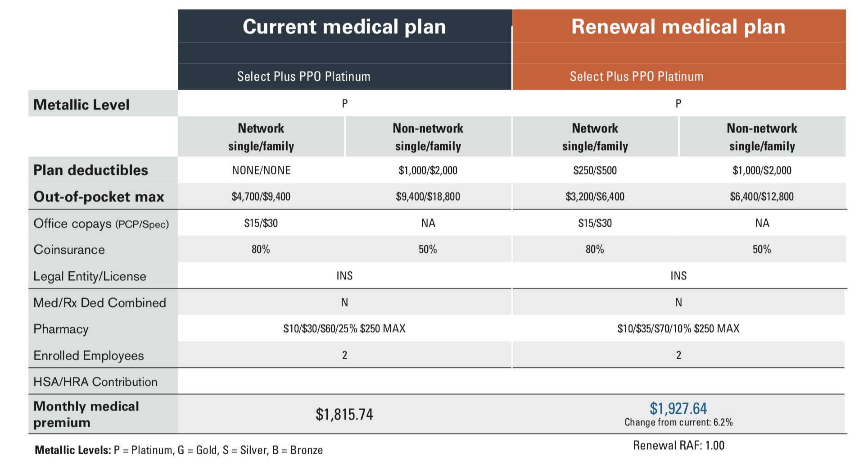868x466 pixels.
Task: Click the current pharmacy value $10/$30/$60/25% $250 MAX
Action: [344, 329]
